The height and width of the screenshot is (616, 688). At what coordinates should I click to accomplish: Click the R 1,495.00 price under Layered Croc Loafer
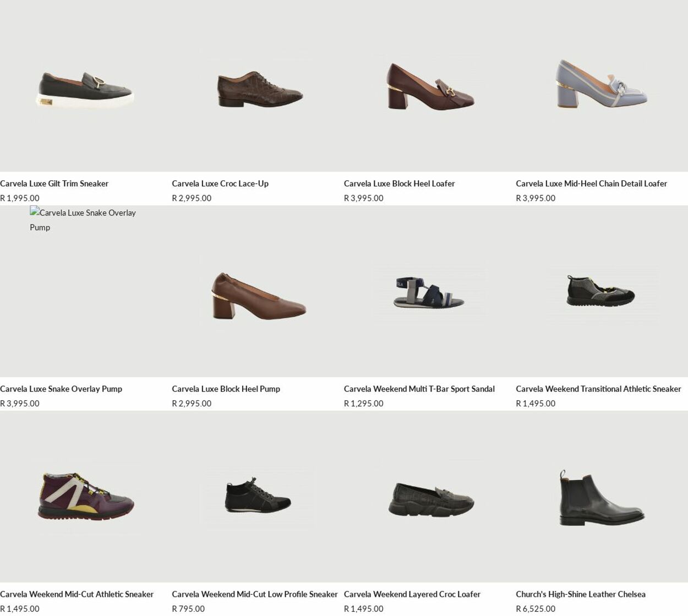[364, 609]
